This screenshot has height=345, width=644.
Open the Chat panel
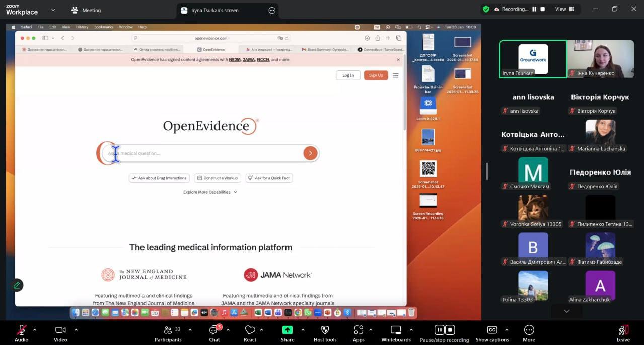point(214,330)
